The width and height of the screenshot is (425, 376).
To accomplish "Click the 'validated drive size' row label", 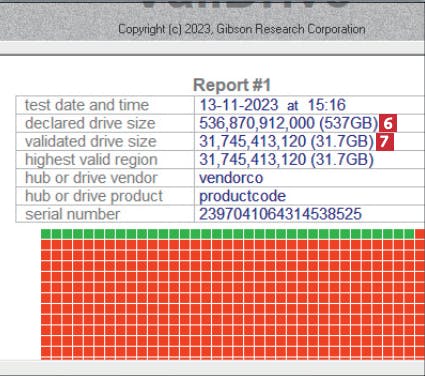I will point(91,141).
